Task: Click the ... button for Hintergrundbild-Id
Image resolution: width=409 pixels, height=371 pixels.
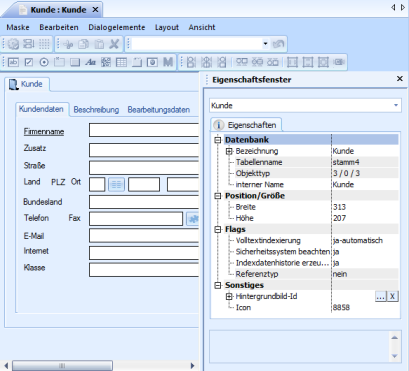Action: 381,296
